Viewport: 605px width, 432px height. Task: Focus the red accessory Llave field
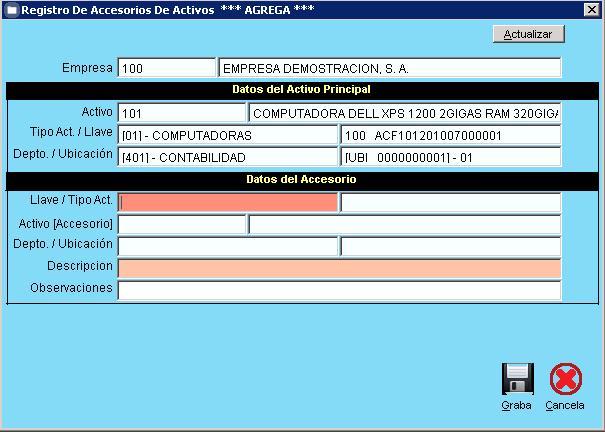[x=227, y=202]
